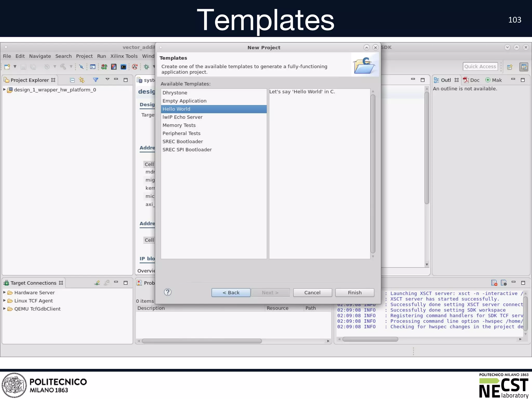Toggle Link with Editor in Project Explorer
This screenshot has height=399, width=532.
tap(82, 80)
